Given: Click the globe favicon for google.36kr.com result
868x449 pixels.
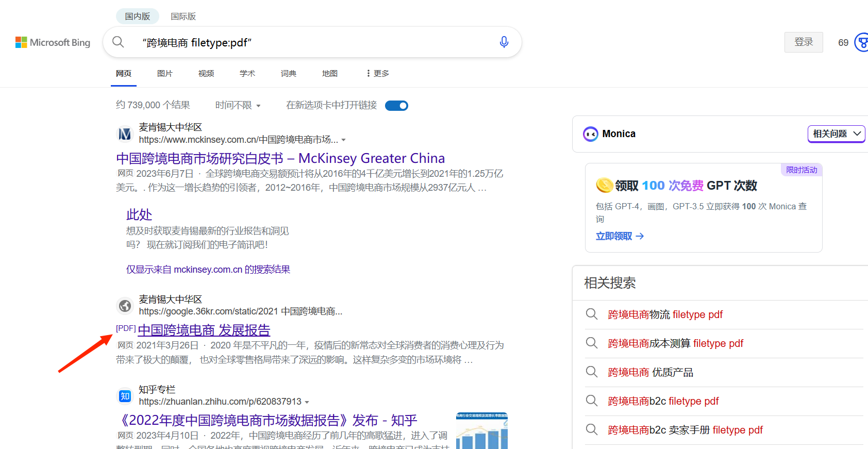Looking at the screenshot, I should tap(125, 306).
